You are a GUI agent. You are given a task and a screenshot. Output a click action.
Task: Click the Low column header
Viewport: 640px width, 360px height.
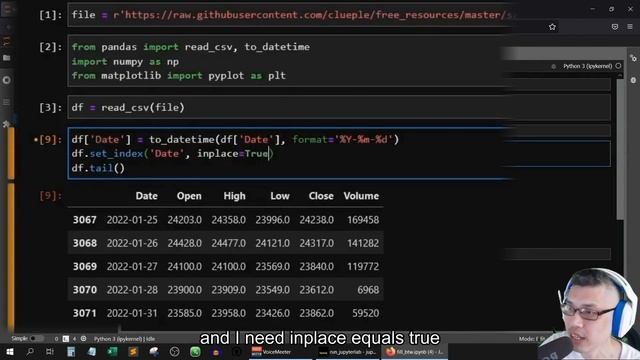tap(280, 196)
